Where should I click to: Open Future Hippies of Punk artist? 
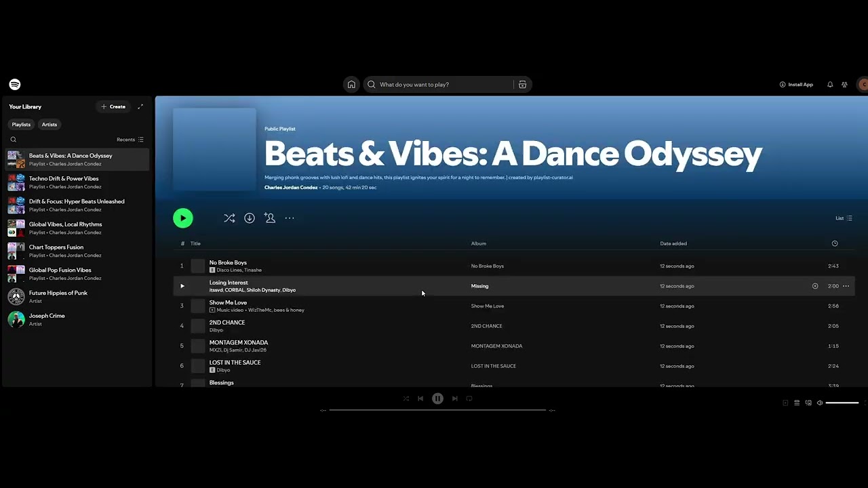click(77, 298)
